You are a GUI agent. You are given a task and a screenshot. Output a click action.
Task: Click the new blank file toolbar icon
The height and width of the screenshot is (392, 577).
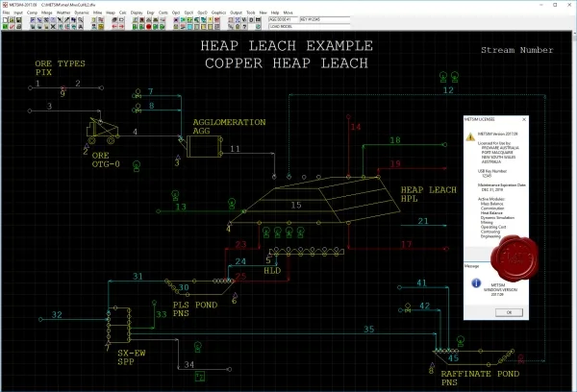(x=5, y=20)
